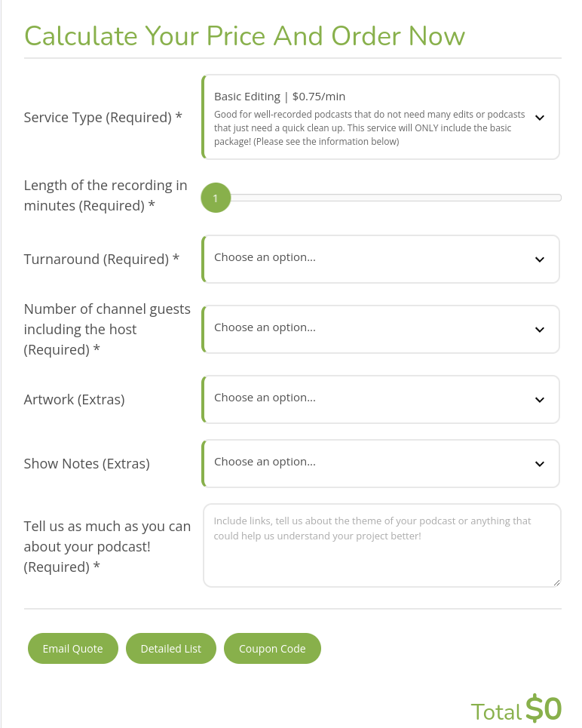Click the recording length slider handle

pyautogui.click(x=216, y=198)
